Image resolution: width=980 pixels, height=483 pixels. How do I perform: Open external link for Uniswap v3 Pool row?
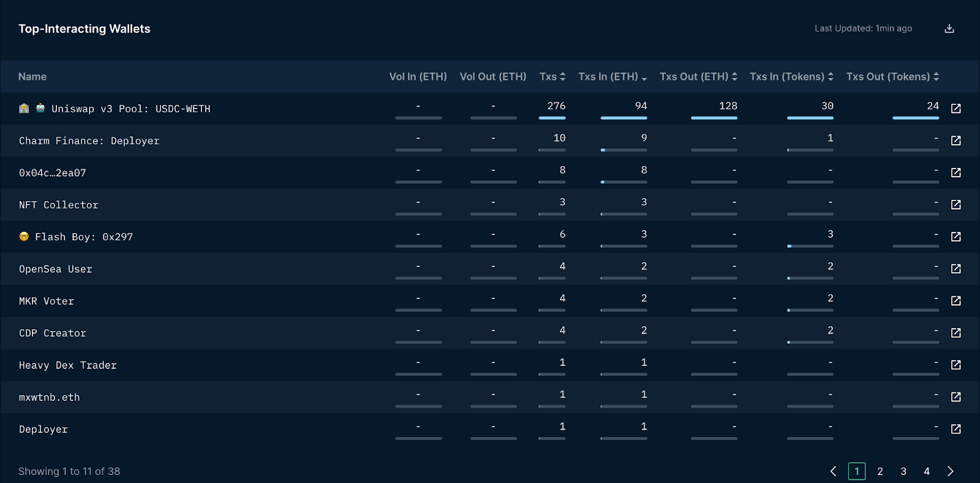956,108
